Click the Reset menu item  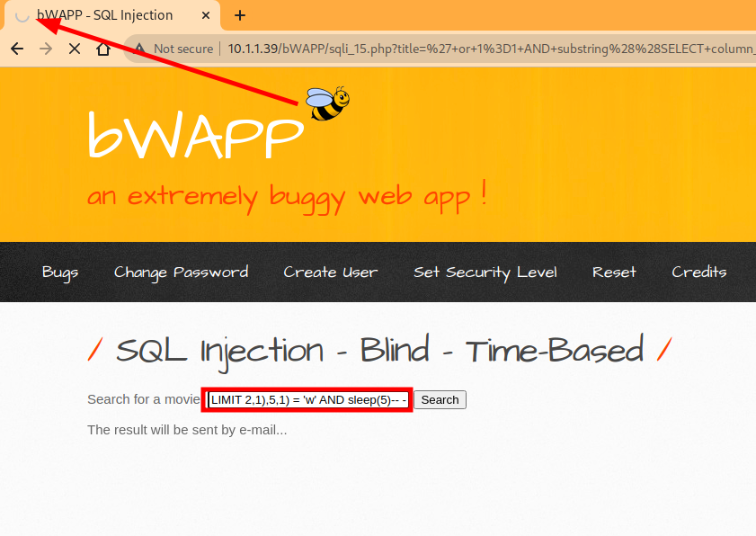click(614, 272)
